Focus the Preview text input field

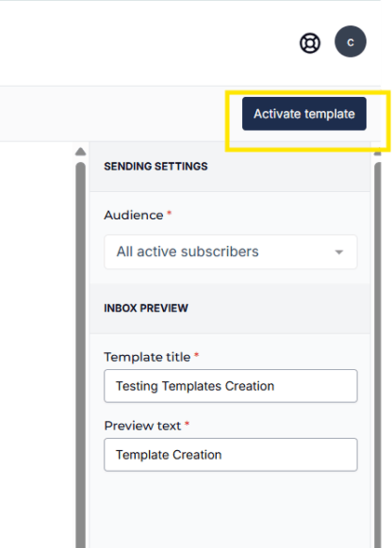230,455
